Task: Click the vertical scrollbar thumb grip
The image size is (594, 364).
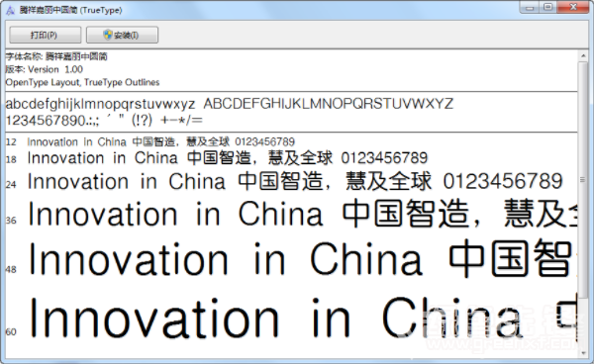Action: (x=583, y=180)
